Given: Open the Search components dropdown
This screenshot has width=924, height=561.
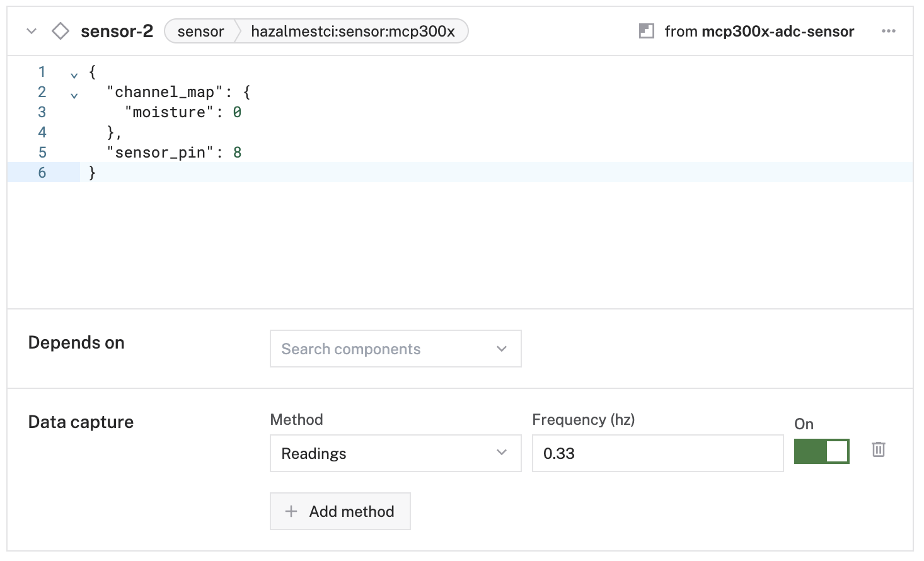Looking at the screenshot, I should pos(395,349).
